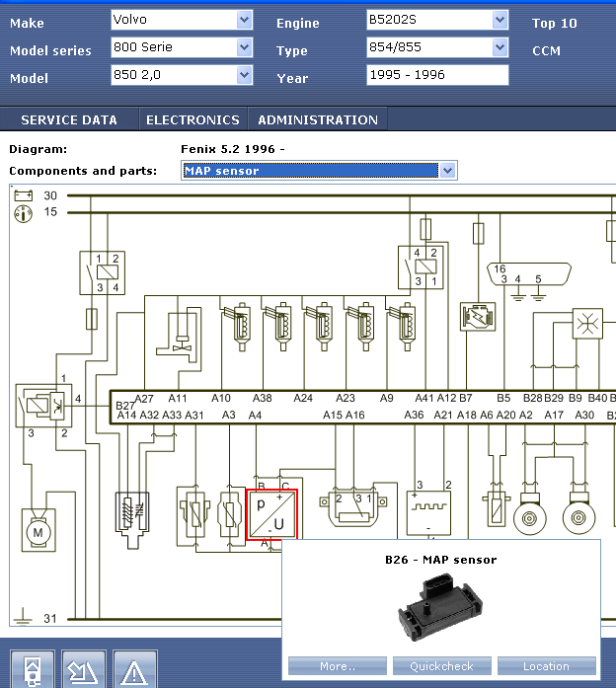616x688 pixels.
Task: Open the Type dropdown showing 854/855
Action: [x=437, y=47]
